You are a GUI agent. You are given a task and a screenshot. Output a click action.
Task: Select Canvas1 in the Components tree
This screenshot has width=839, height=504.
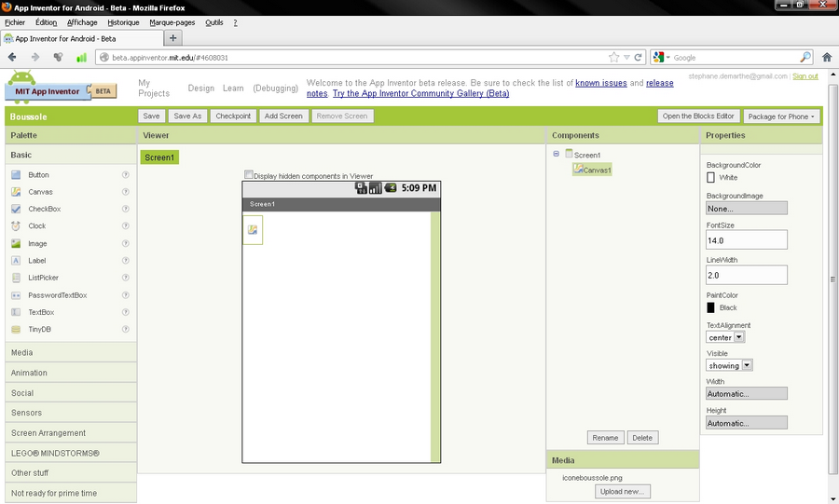pyautogui.click(x=592, y=170)
